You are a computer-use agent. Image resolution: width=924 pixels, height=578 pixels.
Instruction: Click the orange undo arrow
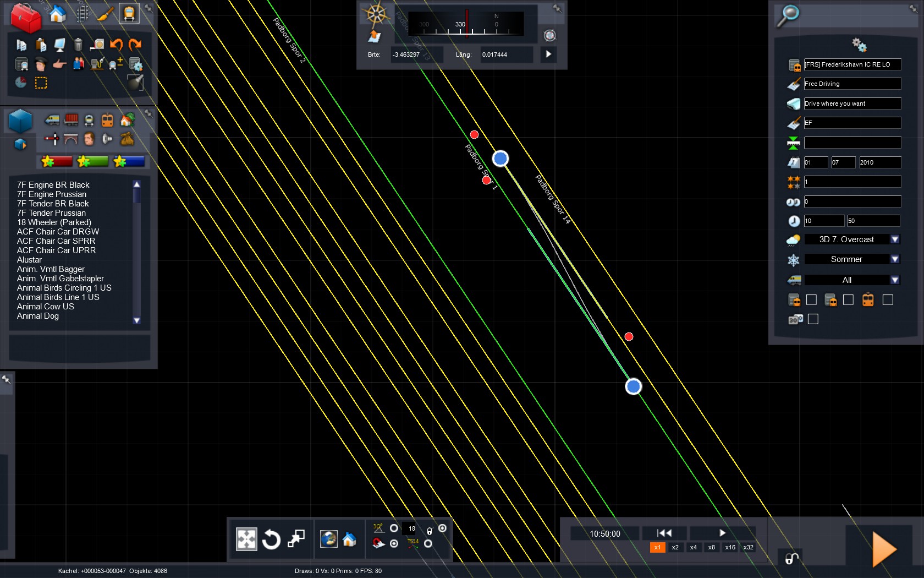click(116, 44)
